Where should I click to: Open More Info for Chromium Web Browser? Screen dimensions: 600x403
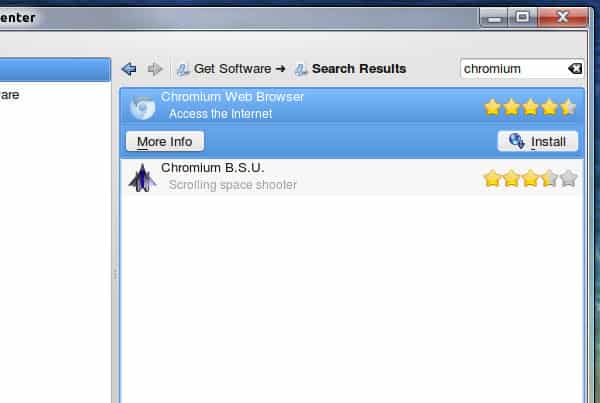pyautogui.click(x=165, y=141)
